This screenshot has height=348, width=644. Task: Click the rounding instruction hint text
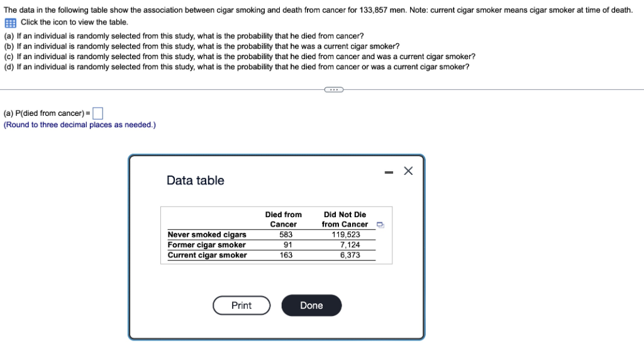(x=80, y=125)
